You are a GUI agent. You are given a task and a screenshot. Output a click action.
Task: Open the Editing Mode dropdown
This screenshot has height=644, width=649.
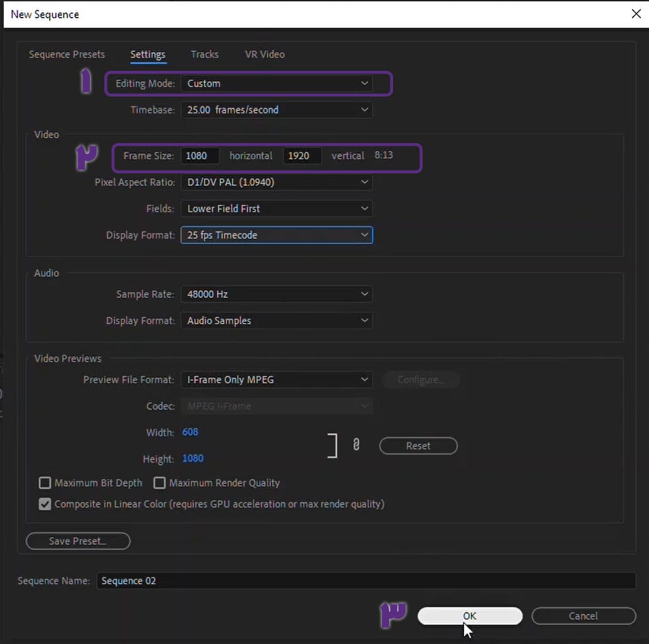point(276,83)
